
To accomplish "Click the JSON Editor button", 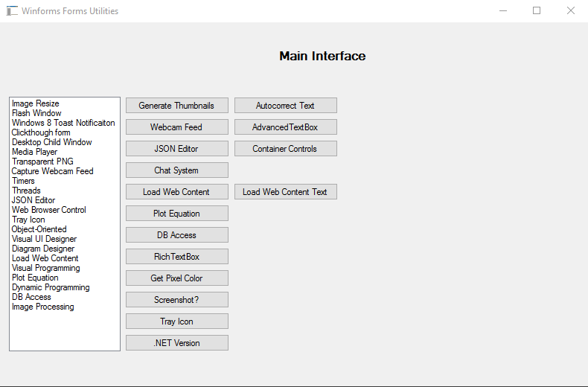I will [x=177, y=149].
